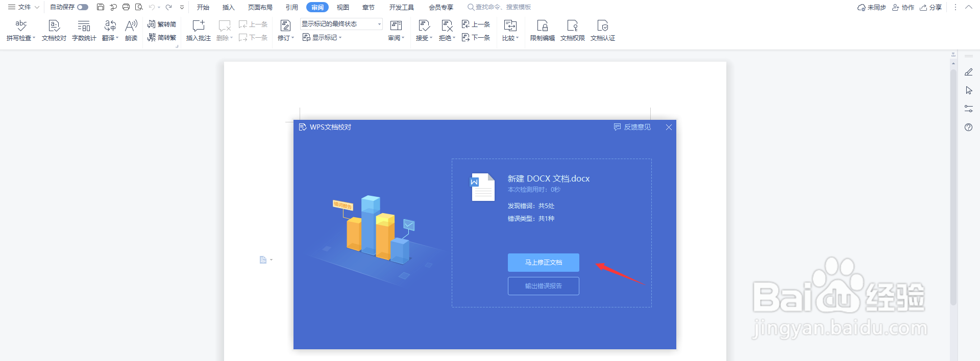This screenshot has width=980, height=361.
Task: Switch to the 视图 tab
Action: coord(343,7)
